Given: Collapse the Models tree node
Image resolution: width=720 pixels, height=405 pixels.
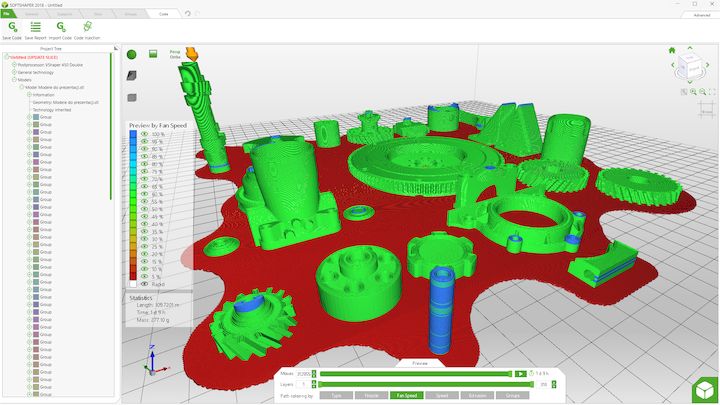Looking at the screenshot, I should (15, 79).
